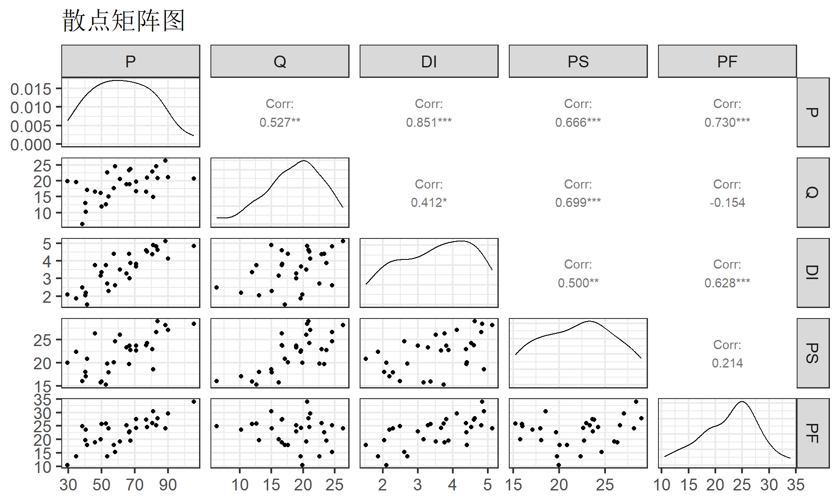840x504 pixels.
Task: Click the correlation value 0.412*
Action: pos(429,203)
